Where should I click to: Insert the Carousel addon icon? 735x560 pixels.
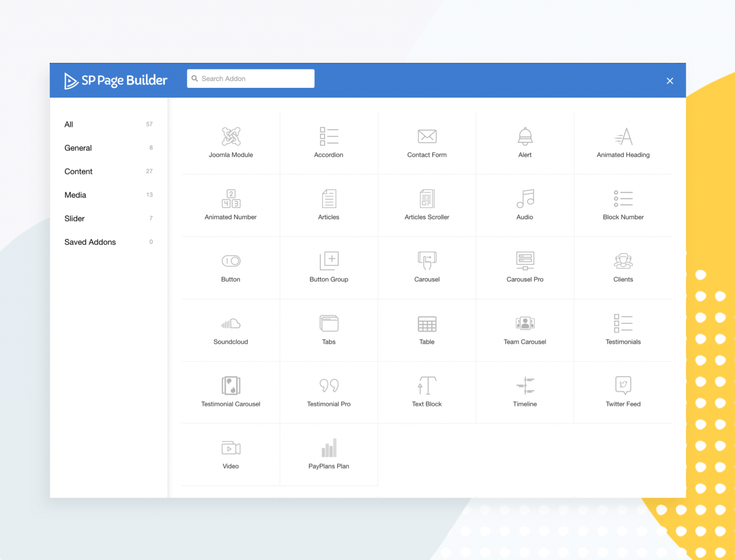click(x=427, y=261)
